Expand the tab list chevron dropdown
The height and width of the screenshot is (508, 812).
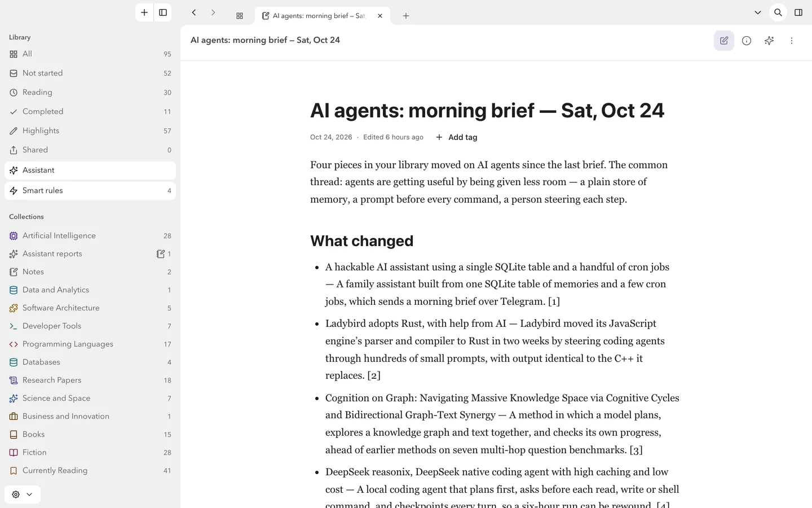click(x=758, y=12)
